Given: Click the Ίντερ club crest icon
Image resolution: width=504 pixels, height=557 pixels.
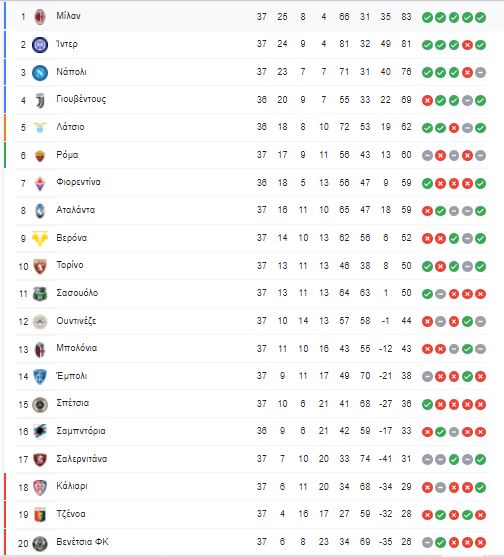Looking at the screenshot, I should point(40,45).
